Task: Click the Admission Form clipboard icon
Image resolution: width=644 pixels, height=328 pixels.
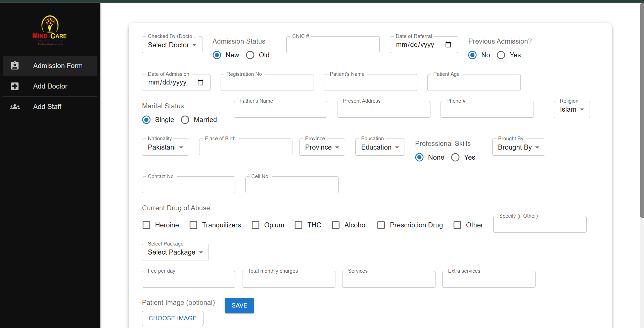Action: (x=15, y=66)
